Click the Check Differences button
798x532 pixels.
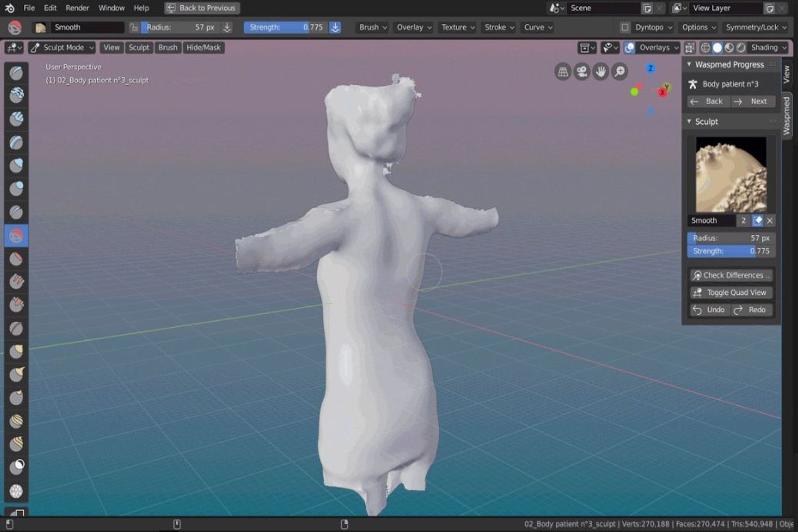pyautogui.click(x=731, y=275)
